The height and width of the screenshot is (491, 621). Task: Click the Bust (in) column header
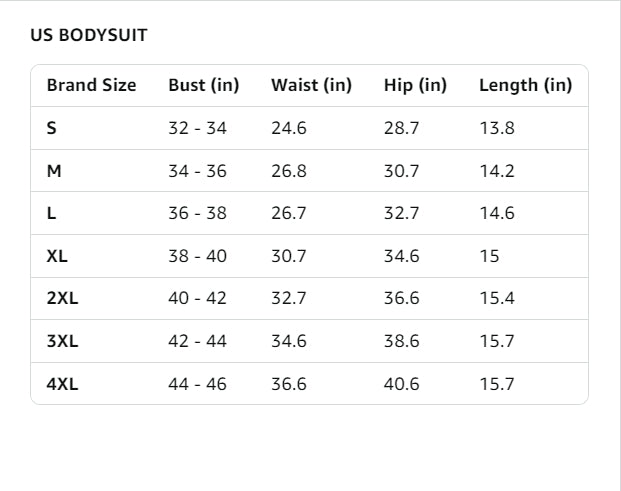(203, 85)
